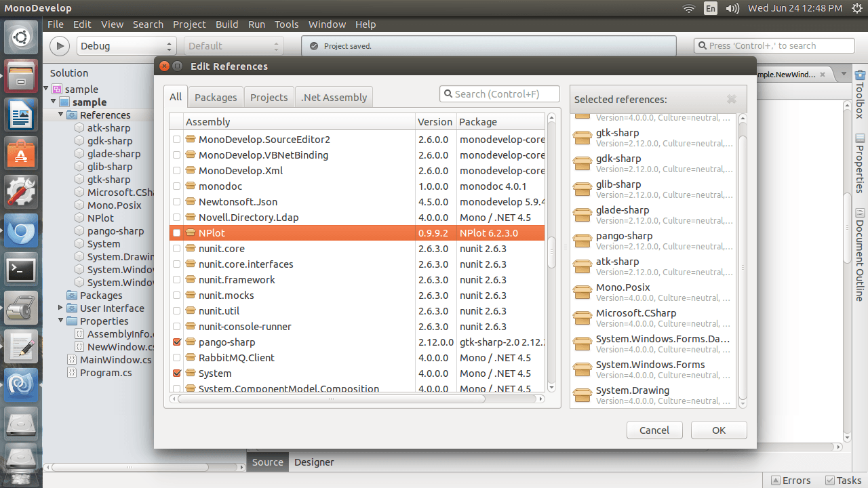The width and height of the screenshot is (868, 488).
Task: Check the NPlot assembly checkbox
Action: [x=177, y=233]
